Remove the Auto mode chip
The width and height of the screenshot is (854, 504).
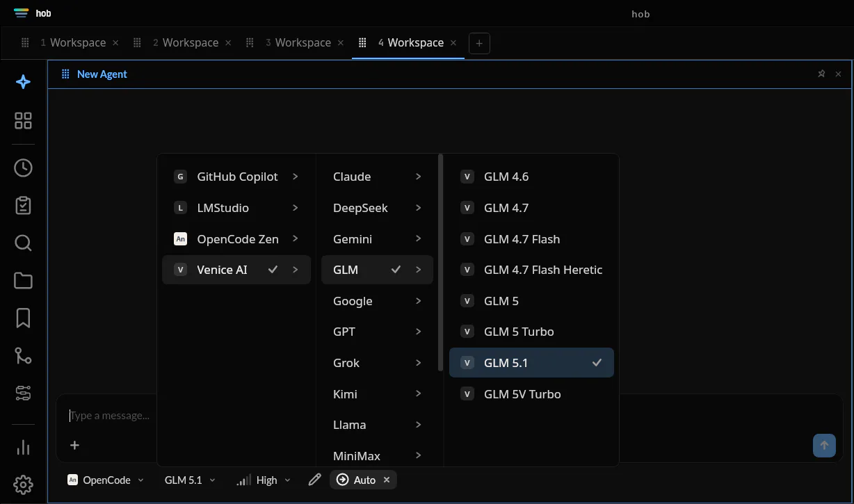point(387,480)
